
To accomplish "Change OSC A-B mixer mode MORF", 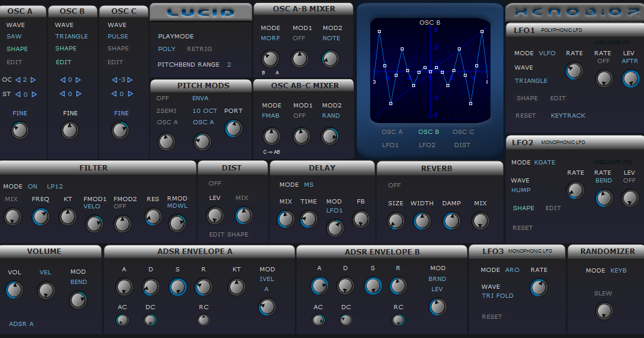I will [x=270, y=38].
